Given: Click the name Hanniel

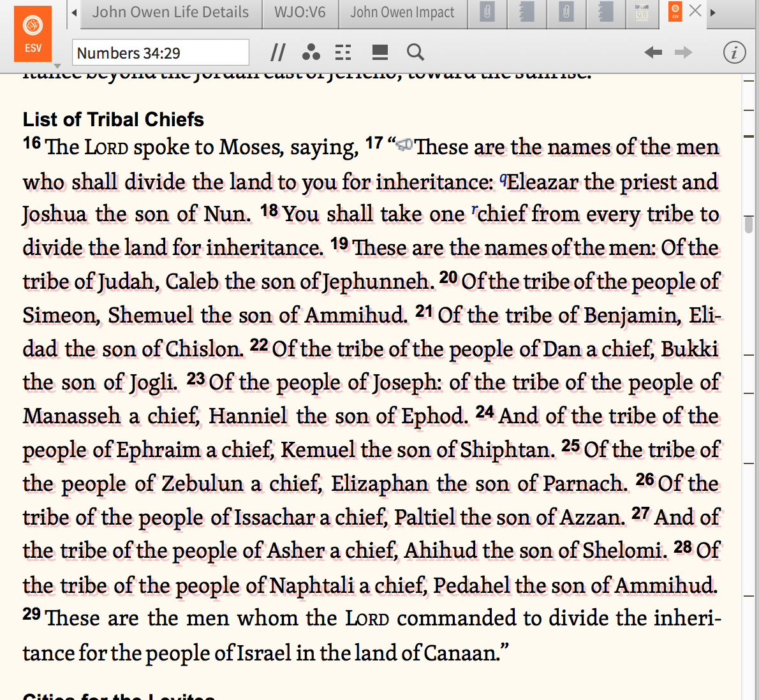Looking at the screenshot, I should (248, 416).
